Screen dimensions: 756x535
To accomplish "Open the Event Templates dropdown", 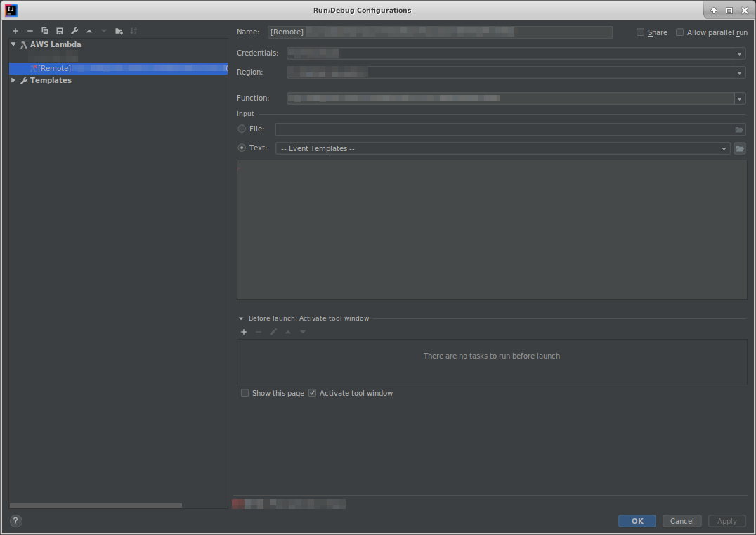I will tap(724, 148).
